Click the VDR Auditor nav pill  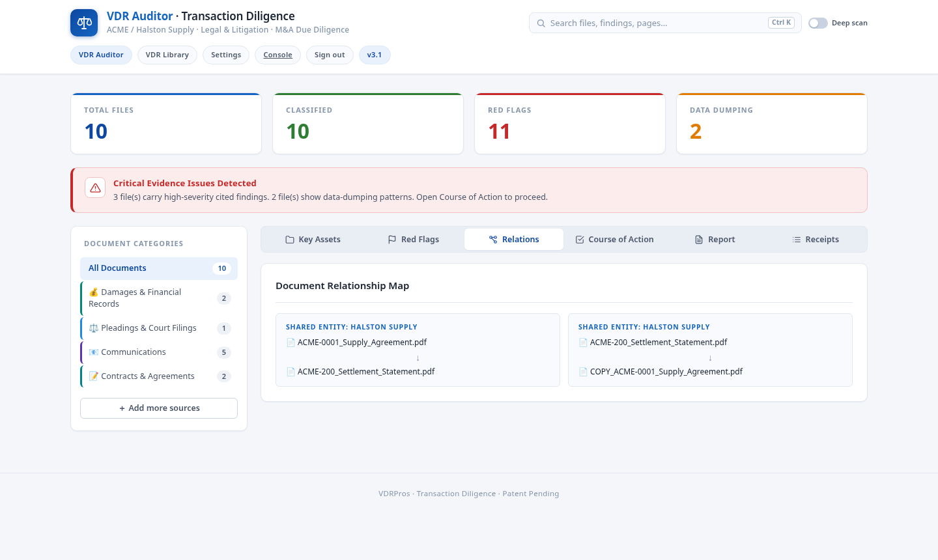tap(101, 55)
